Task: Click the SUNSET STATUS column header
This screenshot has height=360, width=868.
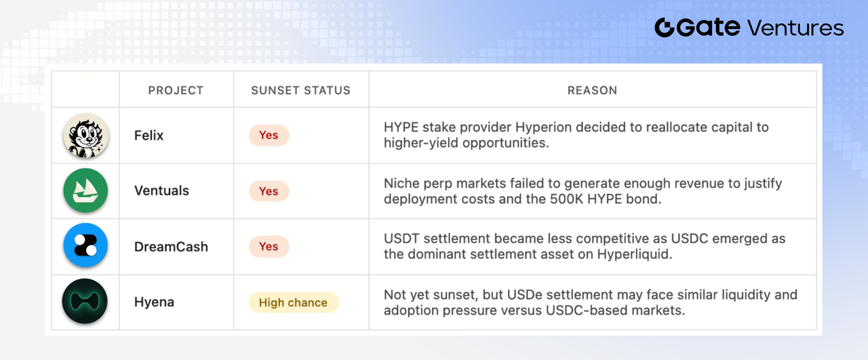Action: [301, 90]
